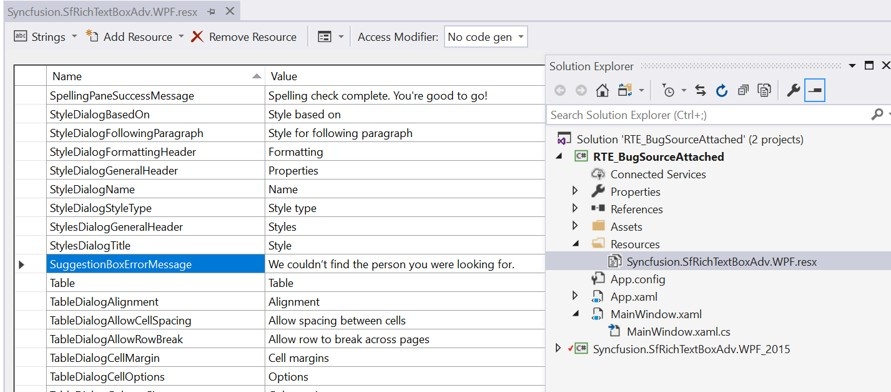Open the Pending Changes Filter clock icon

coord(668,90)
